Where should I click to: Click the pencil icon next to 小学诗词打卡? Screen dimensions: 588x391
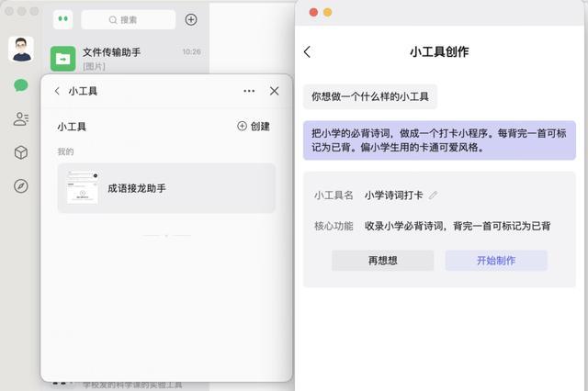coord(434,195)
